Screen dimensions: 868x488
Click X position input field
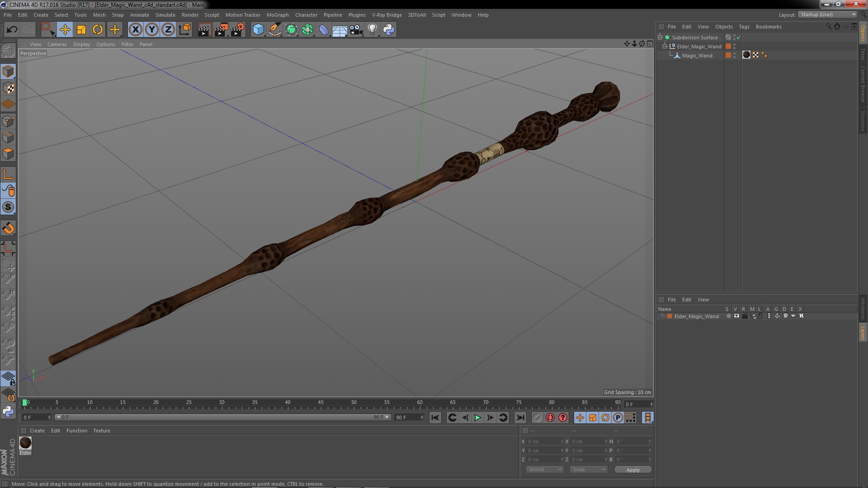(x=546, y=441)
